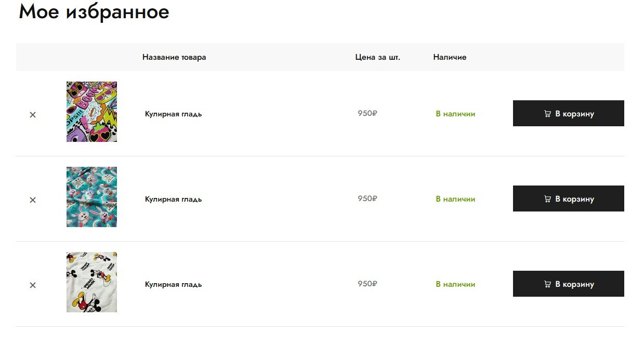Click the "Наличие" column header

click(450, 57)
